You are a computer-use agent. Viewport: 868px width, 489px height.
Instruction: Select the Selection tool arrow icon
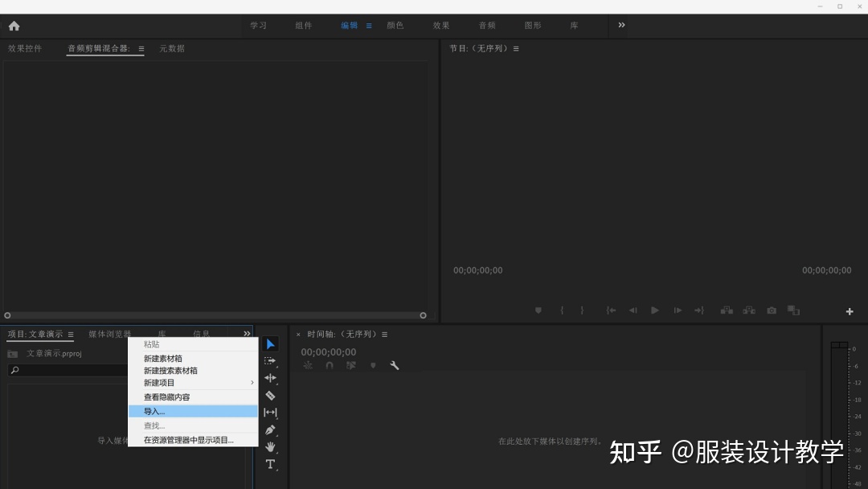coord(270,344)
